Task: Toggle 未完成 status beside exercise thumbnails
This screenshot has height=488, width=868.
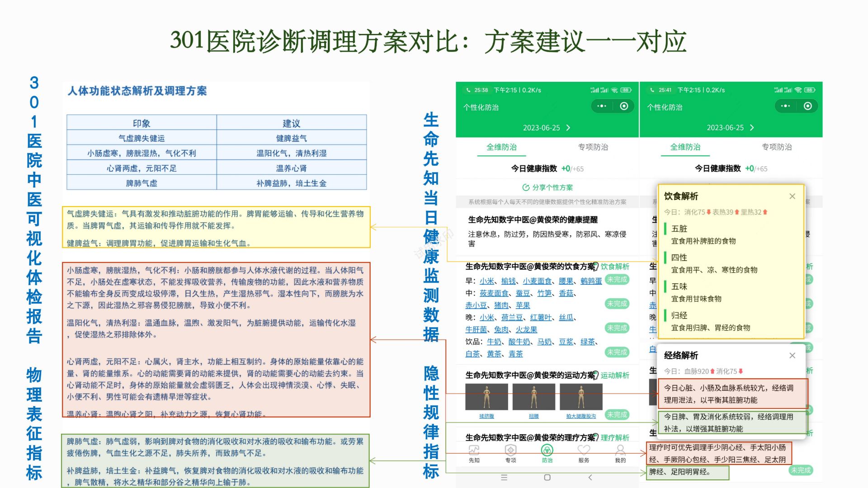Action: 617,415
